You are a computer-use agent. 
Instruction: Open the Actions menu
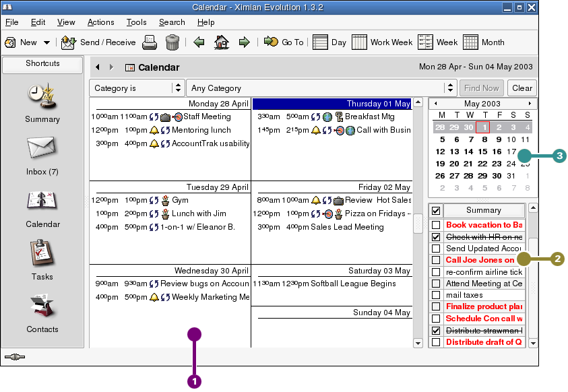click(101, 22)
